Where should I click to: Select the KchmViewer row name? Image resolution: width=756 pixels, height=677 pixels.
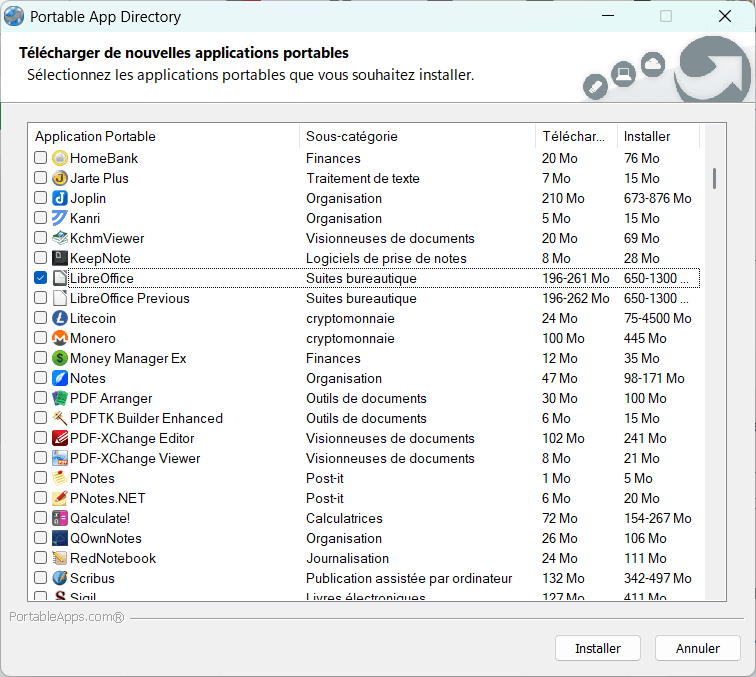pos(107,238)
